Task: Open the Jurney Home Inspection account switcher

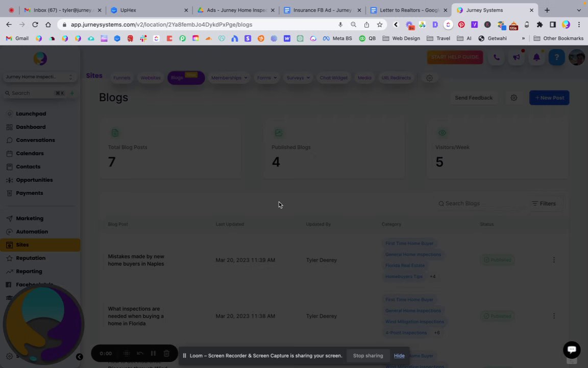Action: [39, 77]
